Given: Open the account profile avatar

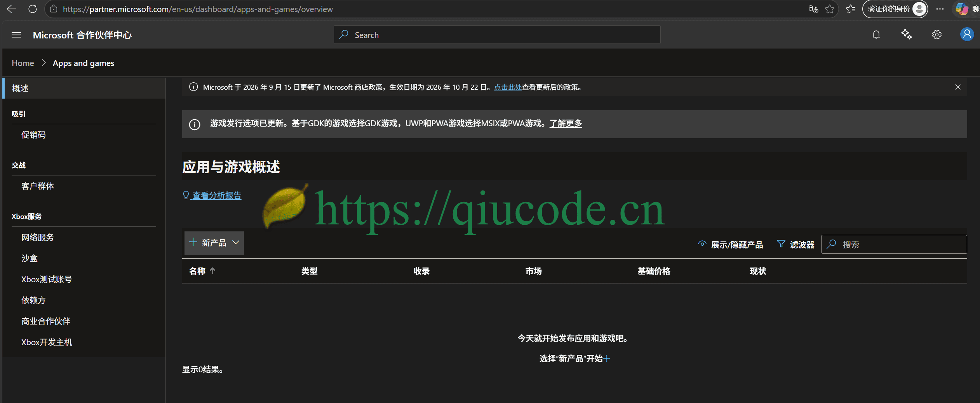Looking at the screenshot, I should (967, 34).
